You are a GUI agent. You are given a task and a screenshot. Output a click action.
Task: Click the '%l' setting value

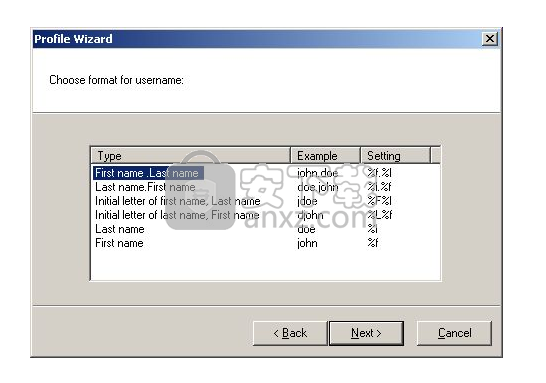coord(372,229)
